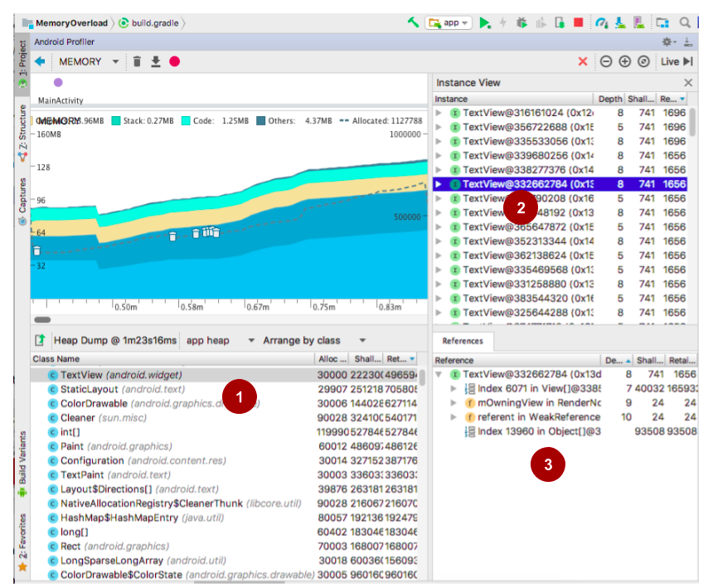Screen dimensions: 713x588
Task: Select the TextPaint (android.text) class row
Action: pos(225,474)
